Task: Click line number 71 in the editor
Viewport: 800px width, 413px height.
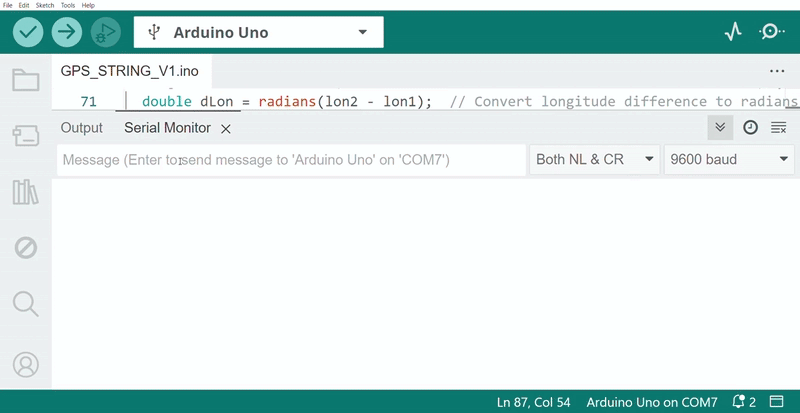Action: pyautogui.click(x=88, y=102)
